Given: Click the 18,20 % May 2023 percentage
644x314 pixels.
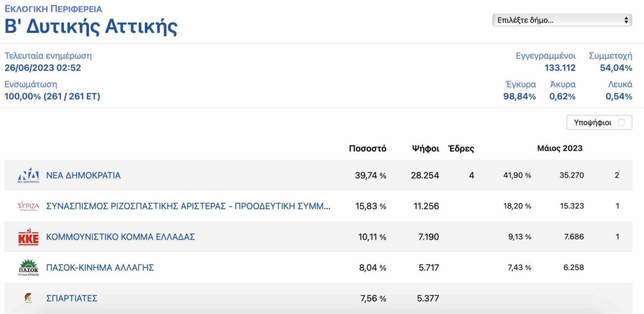Looking at the screenshot, I should click(x=517, y=206).
